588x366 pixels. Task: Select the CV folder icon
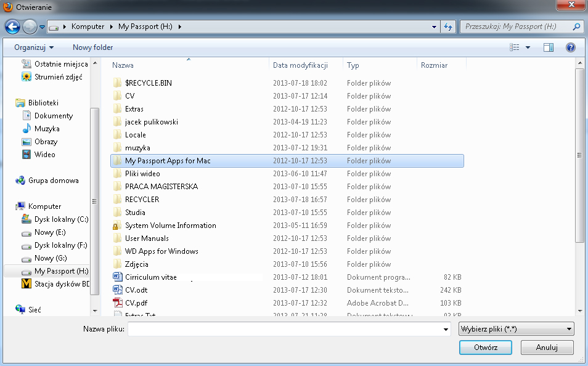click(117, 96)
